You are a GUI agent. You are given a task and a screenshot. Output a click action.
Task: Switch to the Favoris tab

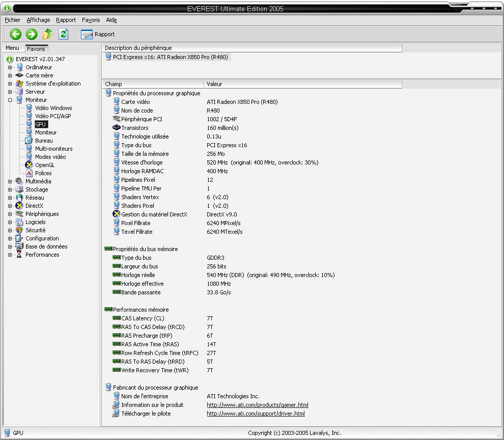(36, 48)
